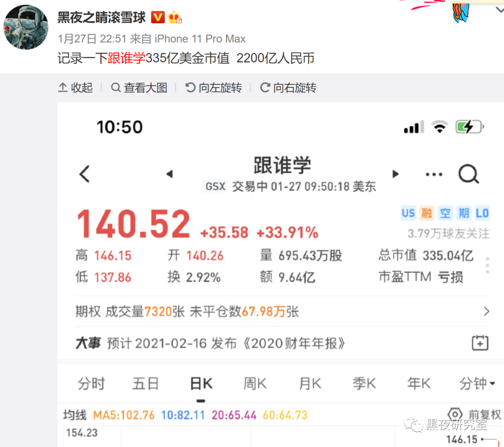
Task: Open chart settings hexagon icon
Action: coord(455,415)
